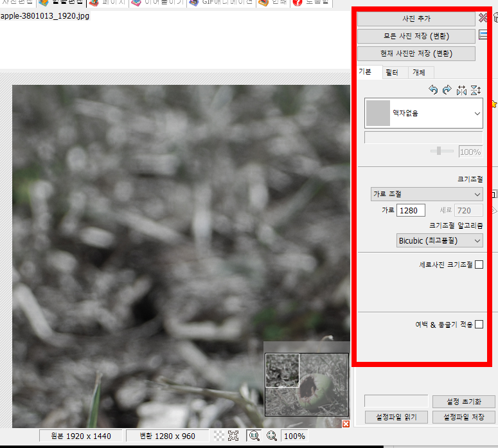Open the 이어붙이기 tab at the top
This screenshot has height=448, width=498.
[x=158, y=3]
